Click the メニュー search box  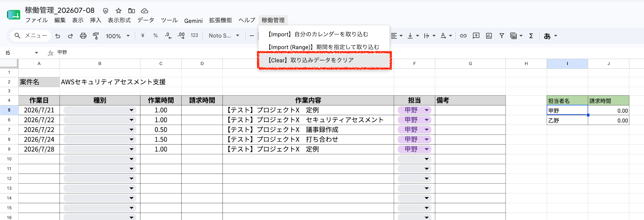pos(31,36)
